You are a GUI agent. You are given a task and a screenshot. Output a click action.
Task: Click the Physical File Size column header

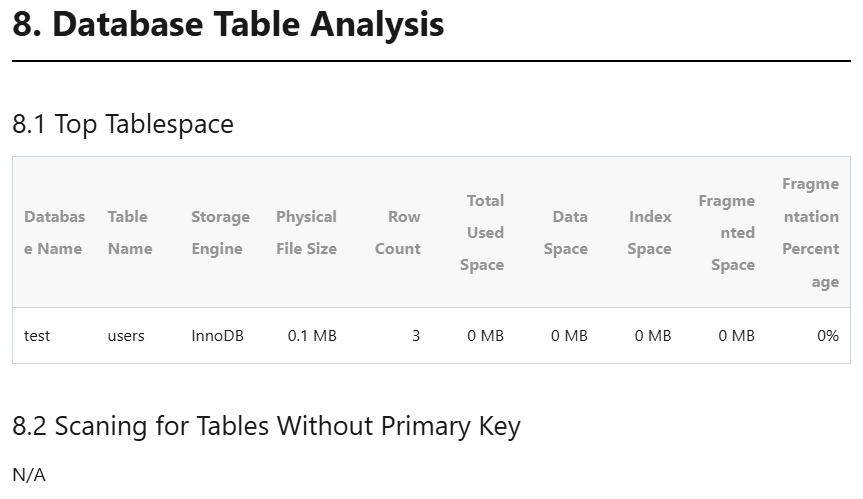pos(306,232)
